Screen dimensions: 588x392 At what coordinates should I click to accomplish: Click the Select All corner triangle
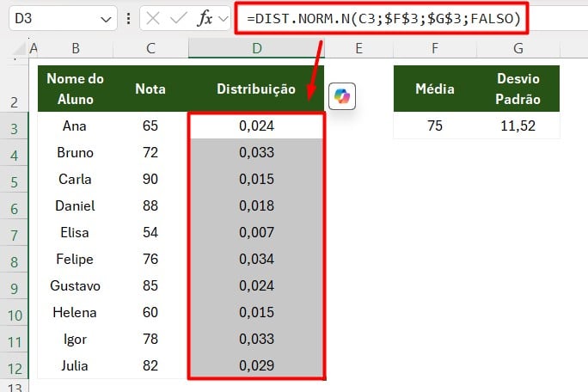click(20, 49)
